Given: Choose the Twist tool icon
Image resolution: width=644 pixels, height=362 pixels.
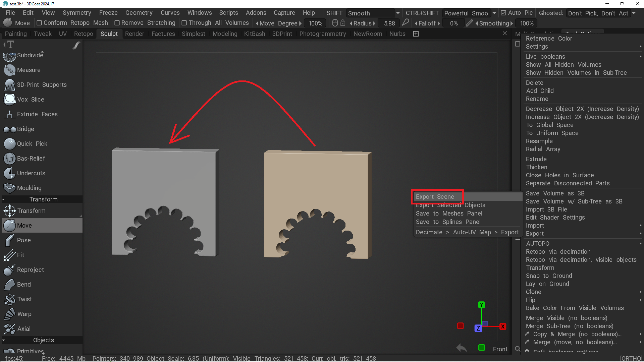Looking at the screenshot, I should pos(9,299).
